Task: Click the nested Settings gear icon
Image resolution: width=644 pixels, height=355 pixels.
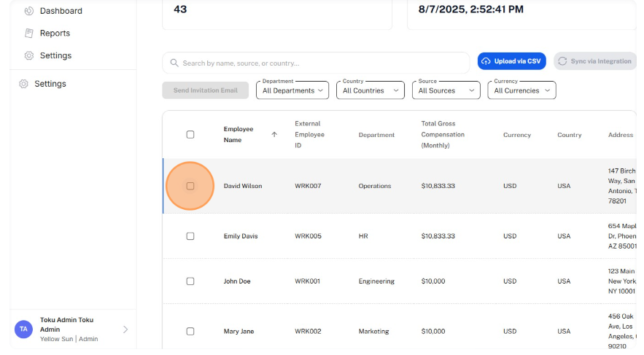Action: pyautogui.click(x=28, y=55)
